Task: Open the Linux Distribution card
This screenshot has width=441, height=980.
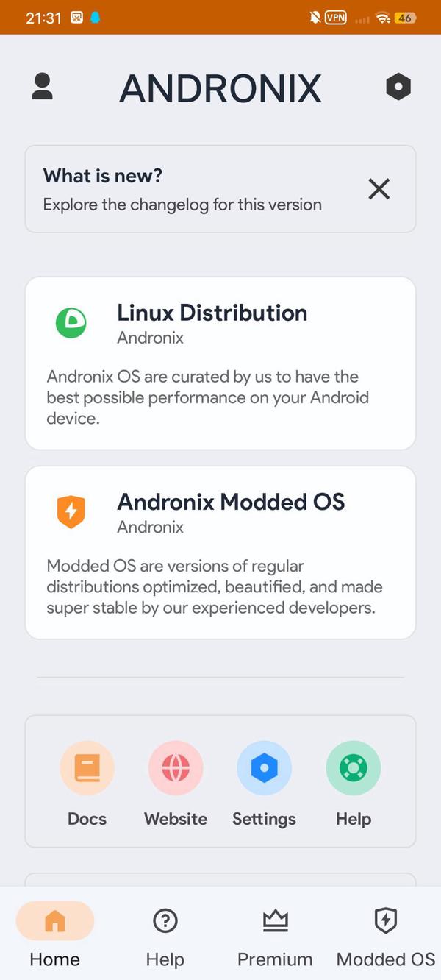Action: (x=220, y=363)
